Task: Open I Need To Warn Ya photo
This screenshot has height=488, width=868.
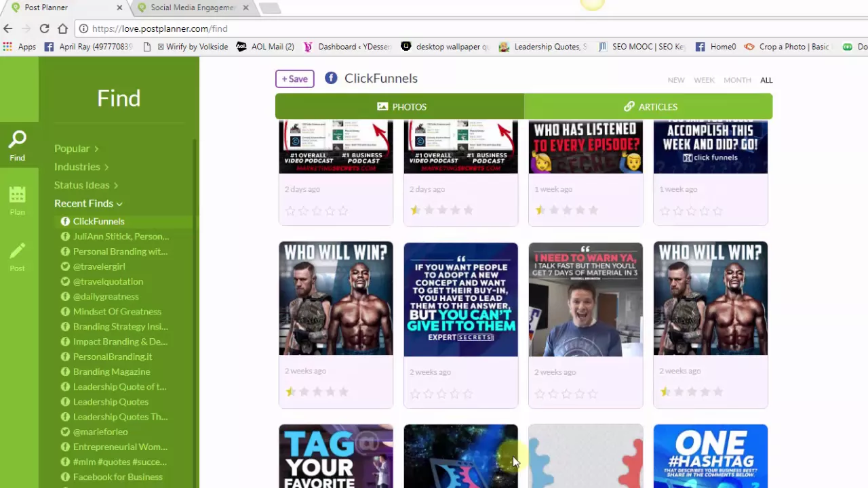Action: click(x=585, y=300)
